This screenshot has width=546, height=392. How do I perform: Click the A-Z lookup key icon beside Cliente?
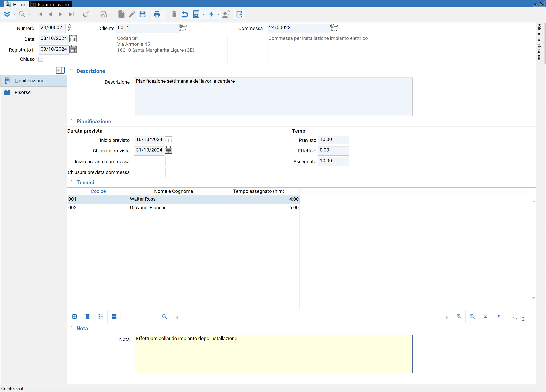click(x=183, y=28)
